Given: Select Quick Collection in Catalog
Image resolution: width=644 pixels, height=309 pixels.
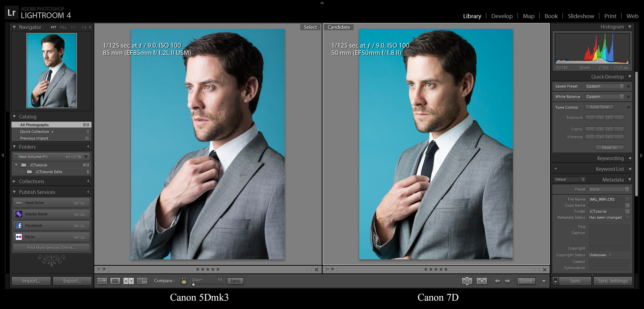Looking at the screenshot, I should [x=52, y=132].
